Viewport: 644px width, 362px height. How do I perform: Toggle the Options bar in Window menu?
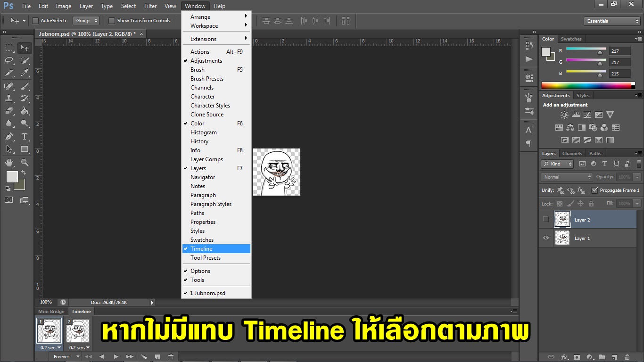(216, 271)
